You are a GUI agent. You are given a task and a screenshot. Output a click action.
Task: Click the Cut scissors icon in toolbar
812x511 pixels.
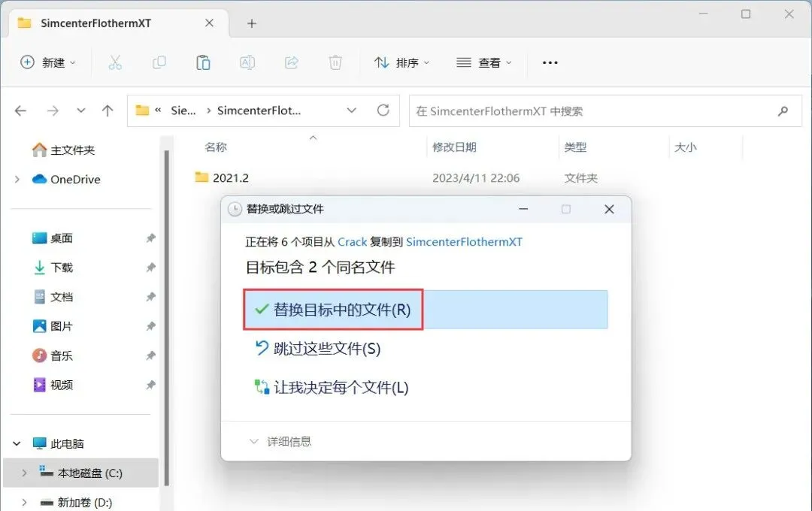[115, 62]
